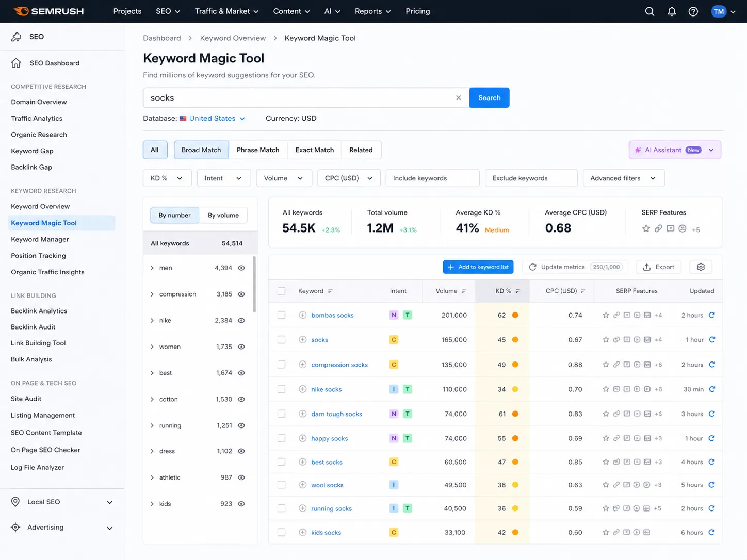Select all keywords header checkbox
Image resolution: width=747 pixels, height=560 pixels.
tap(281, 291)
